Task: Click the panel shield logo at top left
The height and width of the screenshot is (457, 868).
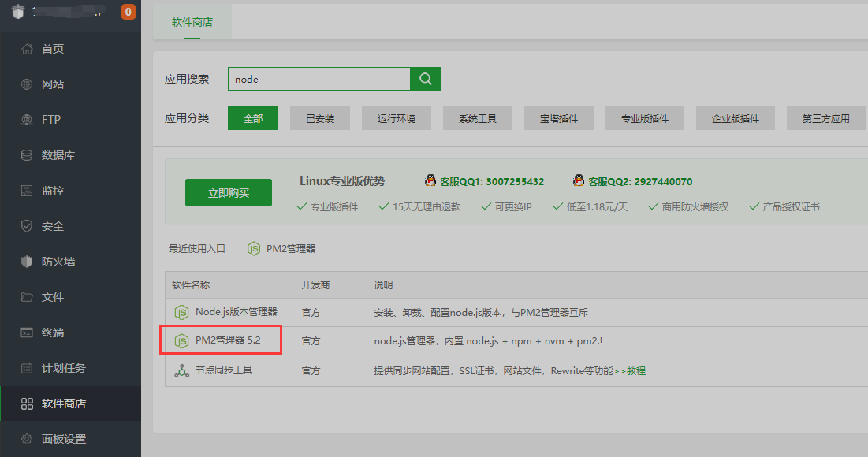Action: [x=18, y=11]
